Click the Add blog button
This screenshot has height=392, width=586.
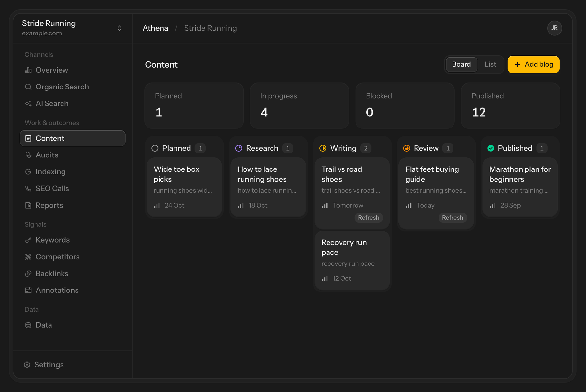[533, 64]
